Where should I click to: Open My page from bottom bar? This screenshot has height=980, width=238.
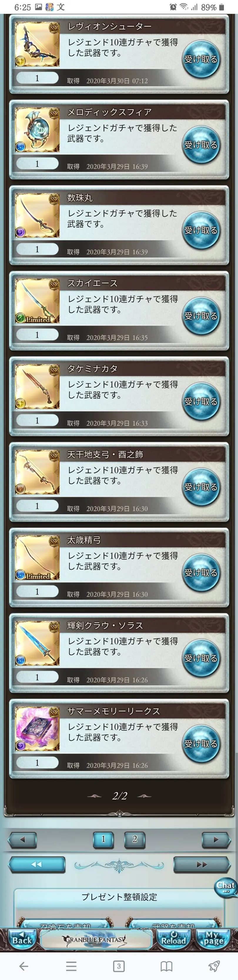pyautogui.click(x=213, y=938)
